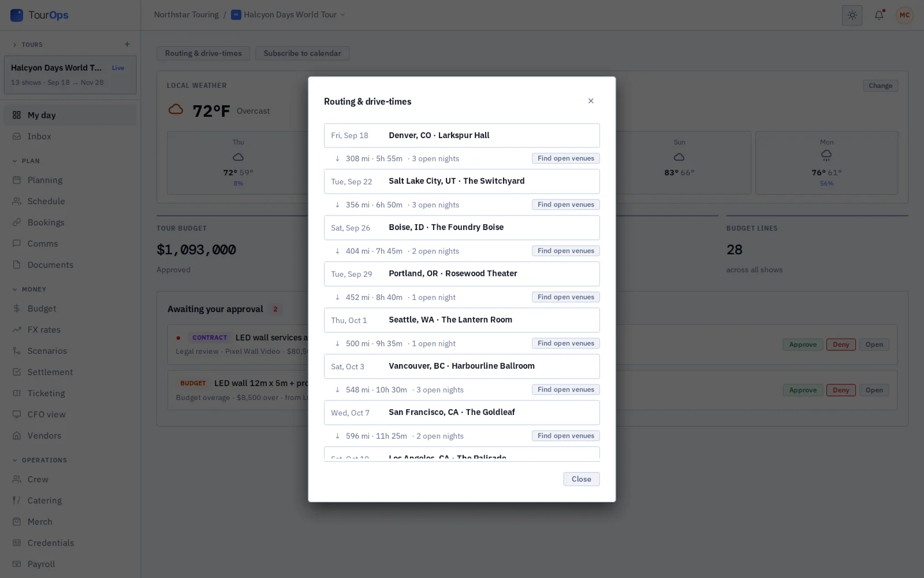This screenshot has width=924, height=578.
Task: Toggle the light/dark theme sun icon
Action: click(852, 16)
